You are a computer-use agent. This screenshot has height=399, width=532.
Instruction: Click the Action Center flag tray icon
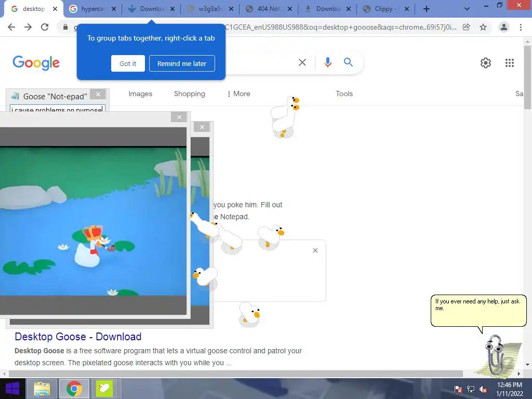[458, 389]
